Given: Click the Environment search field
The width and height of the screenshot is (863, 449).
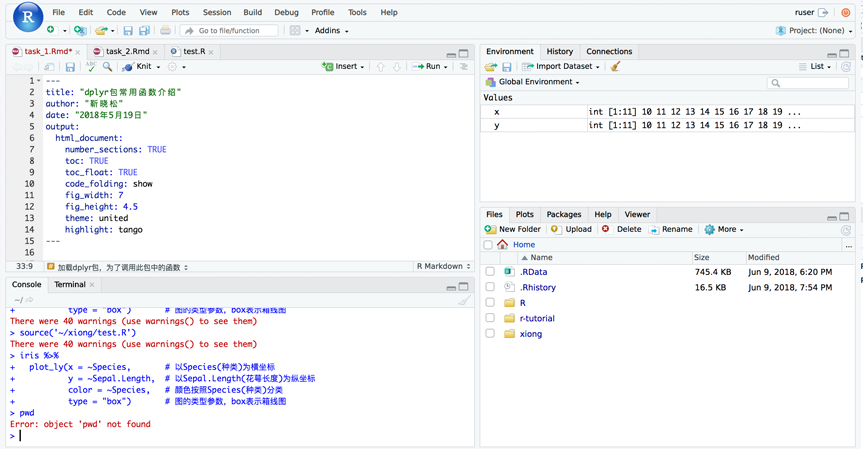Looking at the screenshot, I should (x=807, y=83).
